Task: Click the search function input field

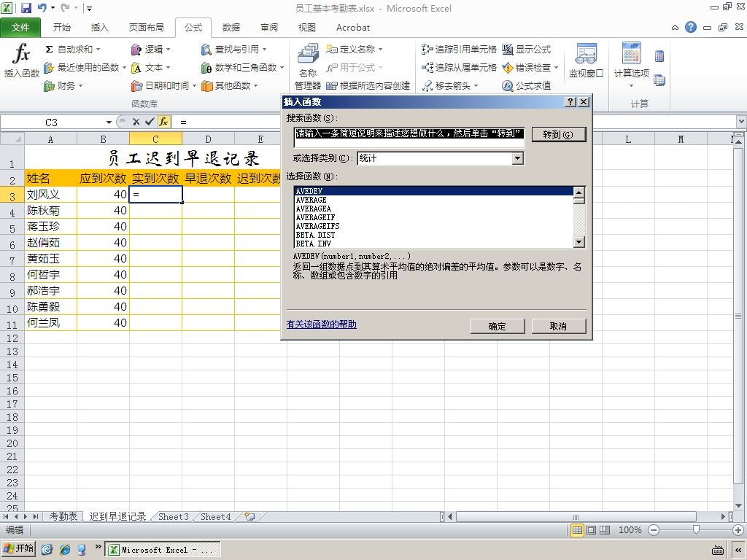Action: [x=409, y=138]
